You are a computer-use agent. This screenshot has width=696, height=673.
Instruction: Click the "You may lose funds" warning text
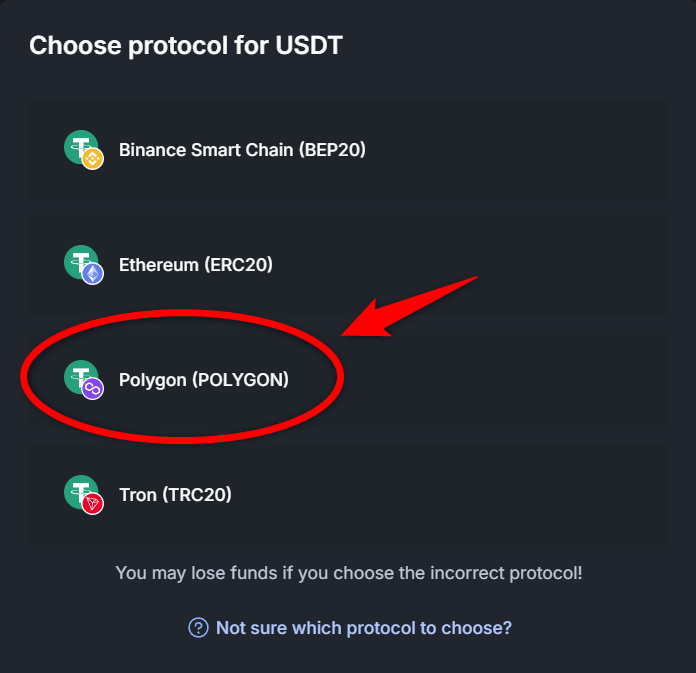tap(348, 574)
